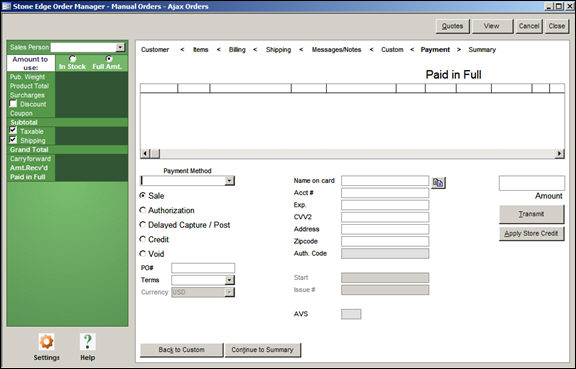The width and height of the screenshot is (576, 369).
Task: Click the PO# input field
Action: [x=203, y=268]
